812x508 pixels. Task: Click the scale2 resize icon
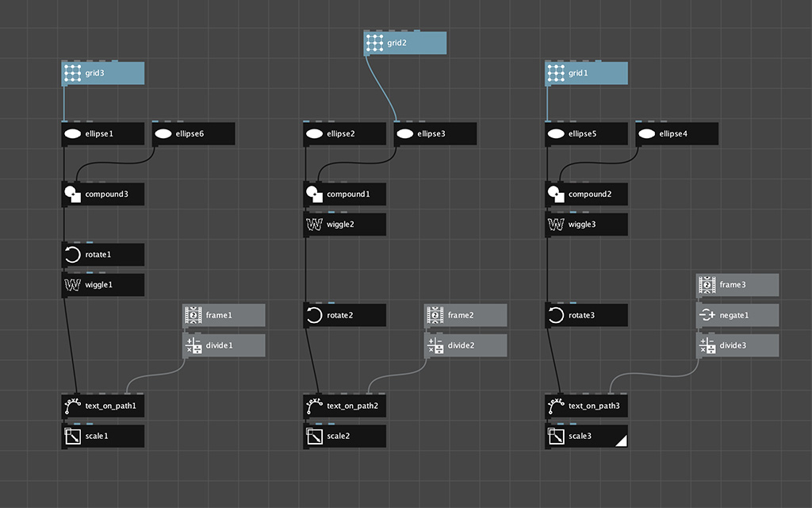(314, 436)
